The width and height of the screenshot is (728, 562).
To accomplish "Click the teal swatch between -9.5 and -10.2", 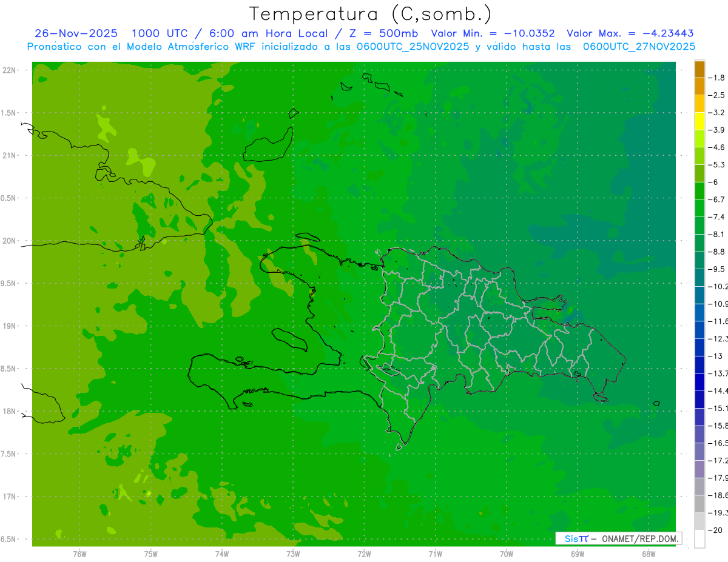I will (699, 278).
